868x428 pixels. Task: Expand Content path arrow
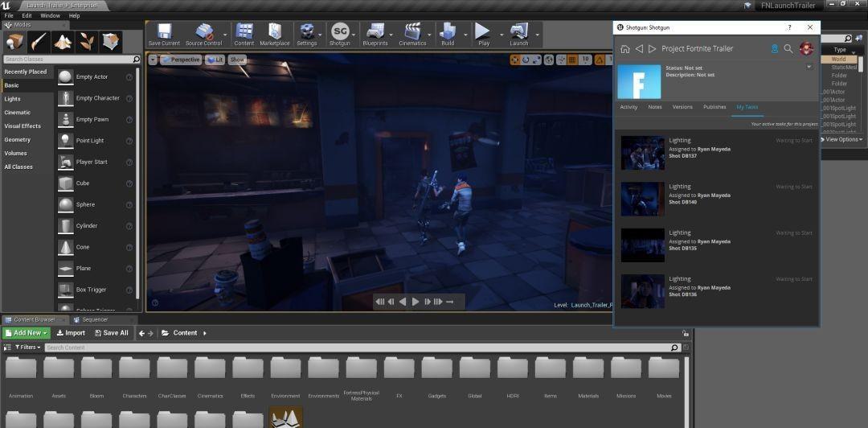click(205, 333)
